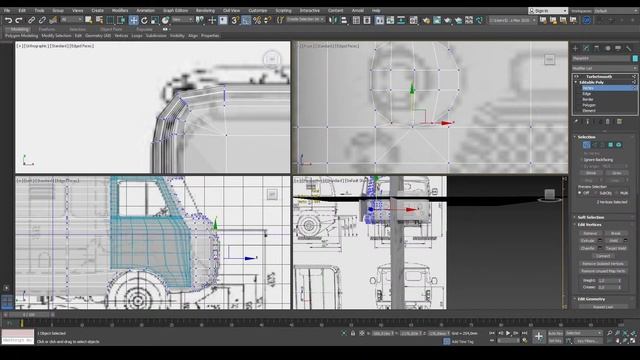Open the Create Selection Set dropdown
The width and height of the screenshot is (640, 360).
tap(305, 20)
